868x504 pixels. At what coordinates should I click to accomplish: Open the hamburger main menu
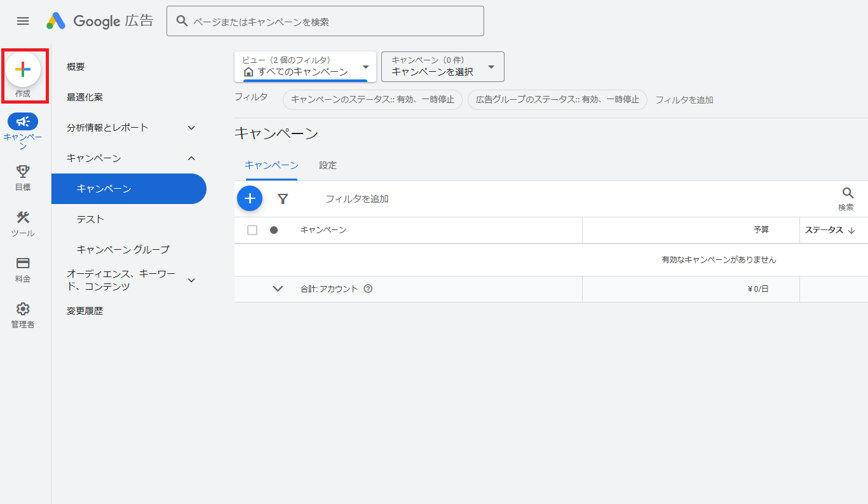[23, 21]
